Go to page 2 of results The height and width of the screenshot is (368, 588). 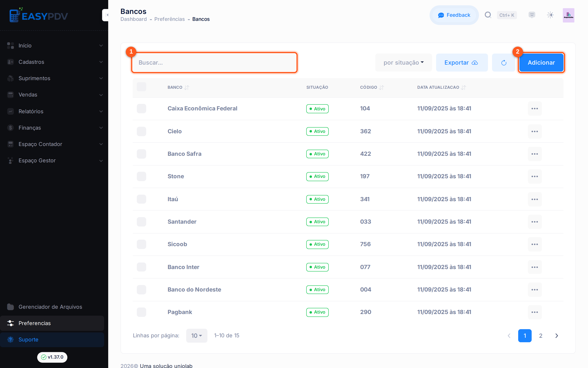pyautogui.click(x=541, y=336)
